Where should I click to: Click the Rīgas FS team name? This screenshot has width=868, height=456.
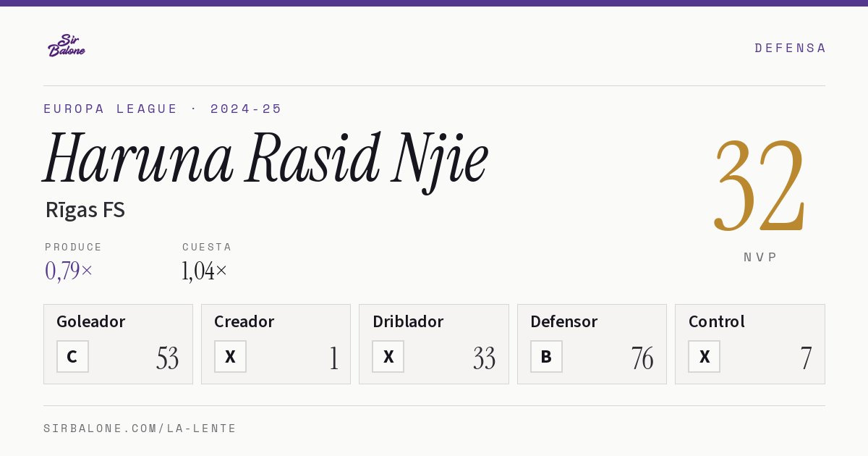pyautogui.click(x=85, y=210)
